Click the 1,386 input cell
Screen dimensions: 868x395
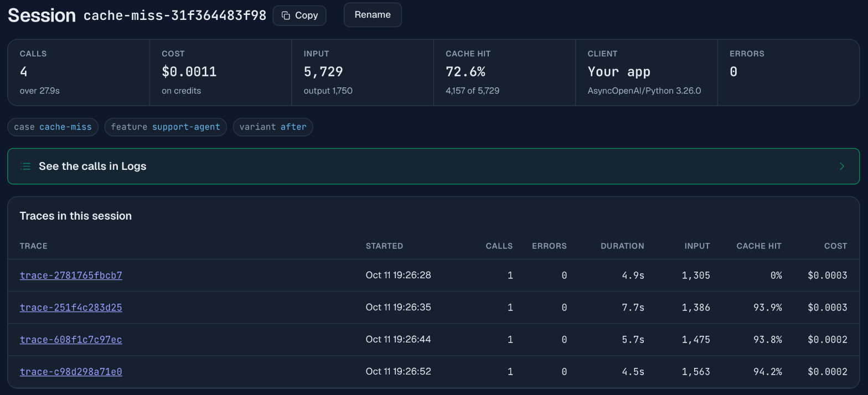pyautogui.click(x=696, y=308)
